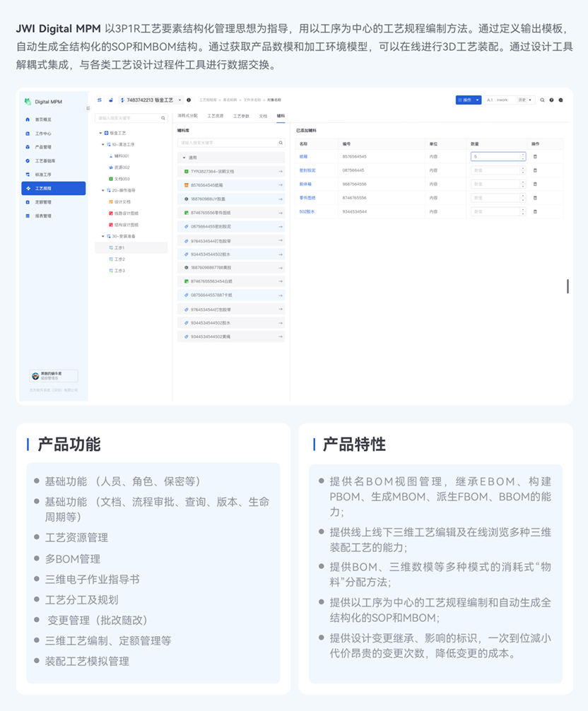Add 8746765556零件图纸 using its arrow icon
Viewport: 588px width, 711px height.
click(x=280, y=213)
